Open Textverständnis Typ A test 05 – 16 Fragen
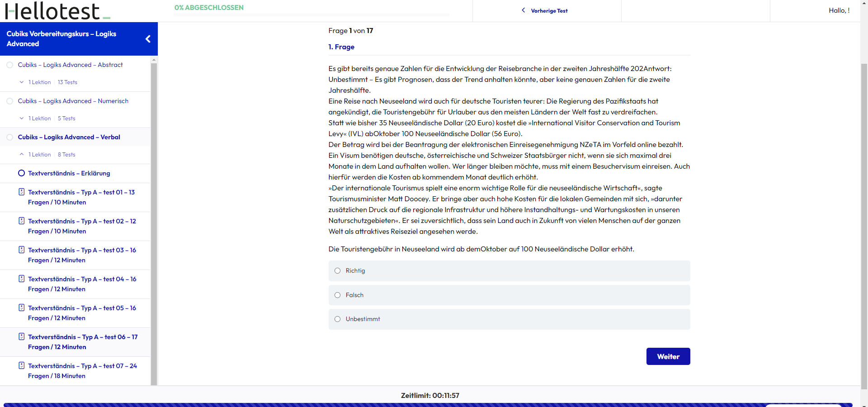 point(82,313)
